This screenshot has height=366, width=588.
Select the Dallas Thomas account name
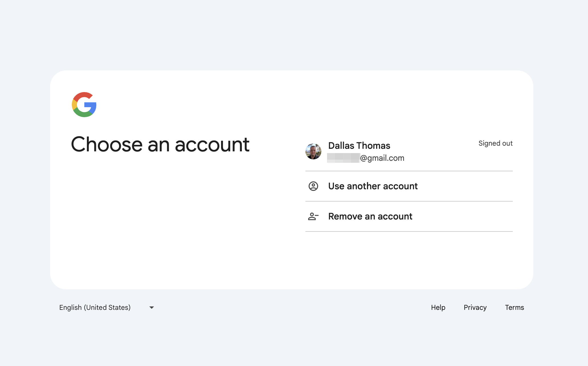(x=359, y=146)
